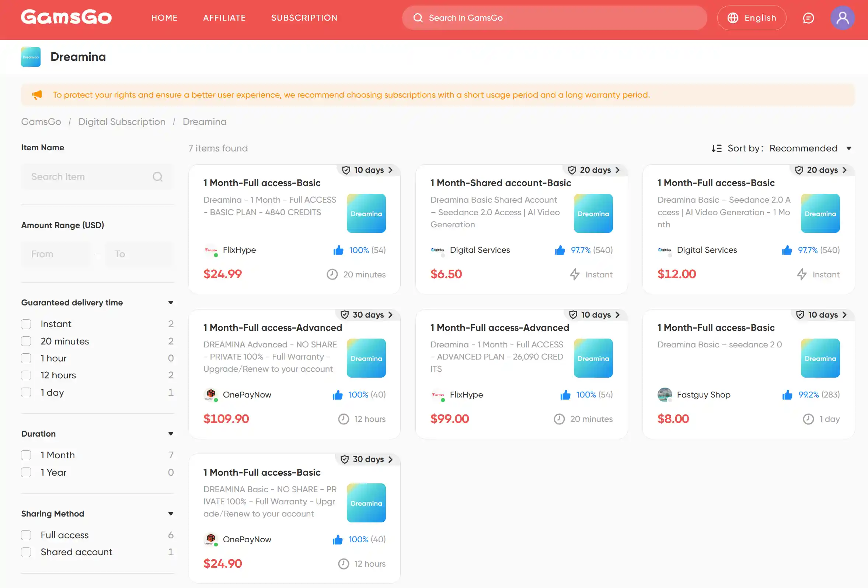Click the FlixHype seller logo on $24.99 card
This screenshot has width=868, height=588.
pyautogui.click(x=211, y=250)
